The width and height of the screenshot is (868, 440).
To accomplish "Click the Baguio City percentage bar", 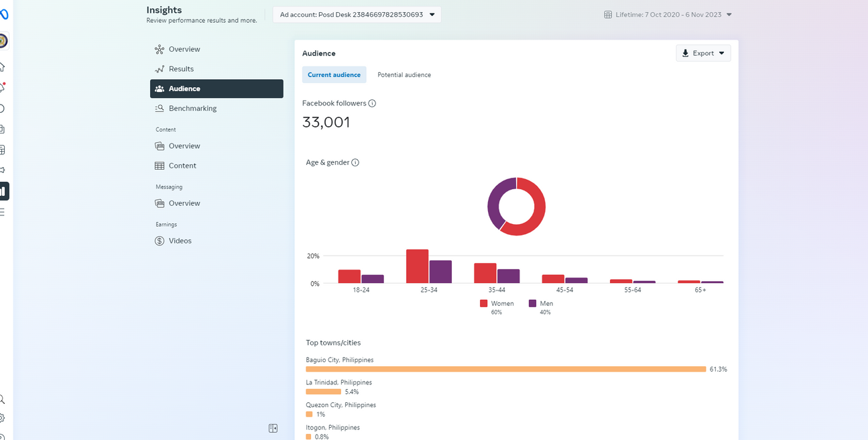I will [x=505, y=369].
